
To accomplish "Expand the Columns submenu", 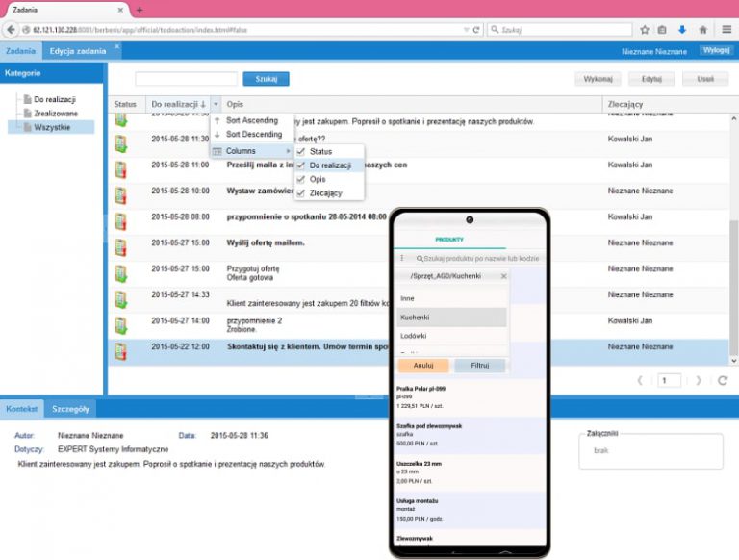I will pos(250,152).
